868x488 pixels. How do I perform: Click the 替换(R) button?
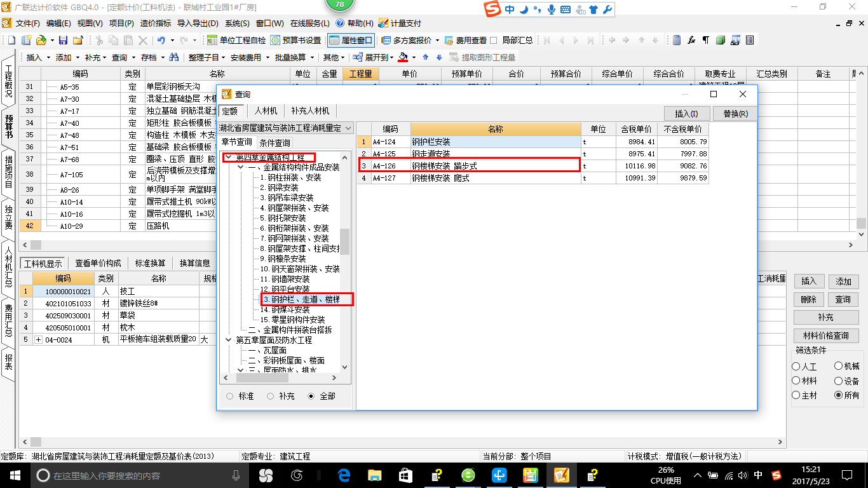[x=735, y=114]
